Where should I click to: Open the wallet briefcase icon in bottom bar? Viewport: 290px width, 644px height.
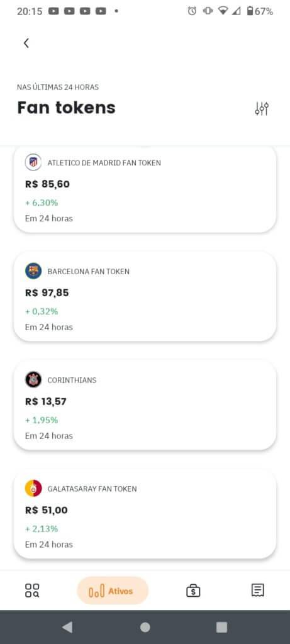[x=193, y=591]
